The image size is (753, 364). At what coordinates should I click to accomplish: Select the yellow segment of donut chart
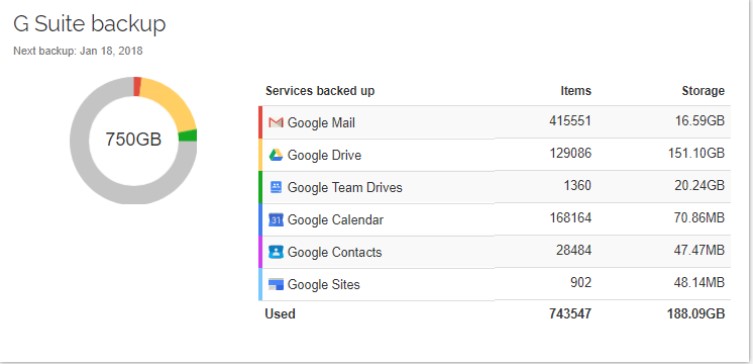tap(171, 102)
